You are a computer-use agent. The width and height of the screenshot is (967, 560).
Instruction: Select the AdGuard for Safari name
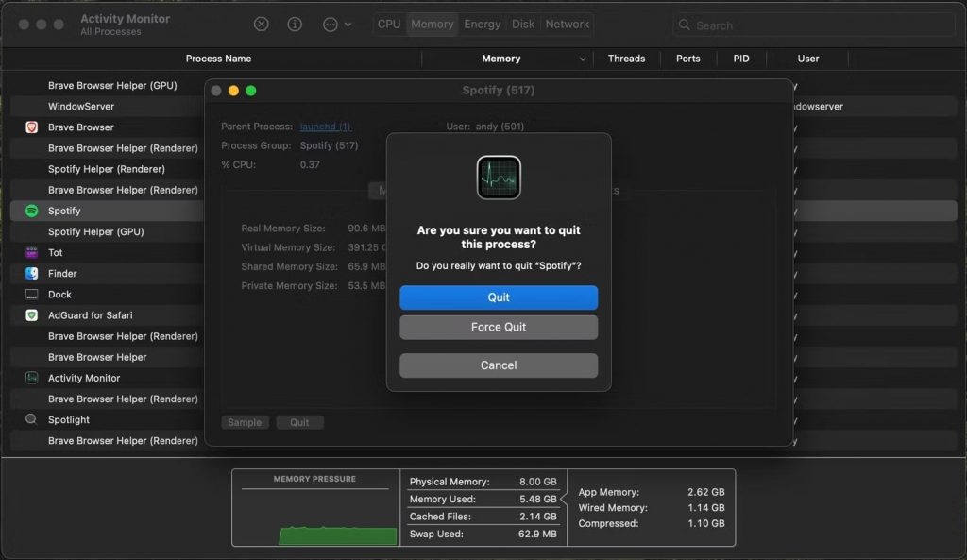[x=90, y=315]
